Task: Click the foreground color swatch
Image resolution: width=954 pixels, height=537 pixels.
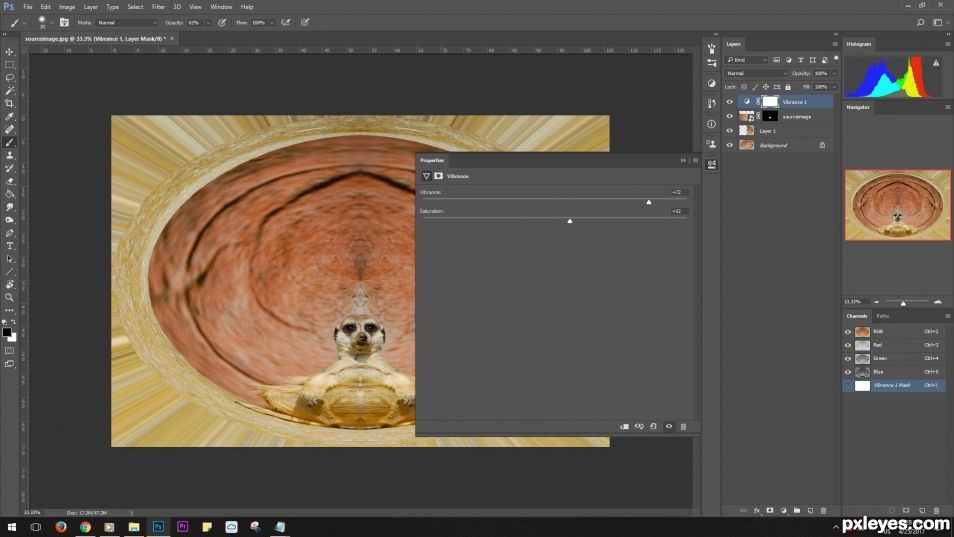Action: point(7,332)
